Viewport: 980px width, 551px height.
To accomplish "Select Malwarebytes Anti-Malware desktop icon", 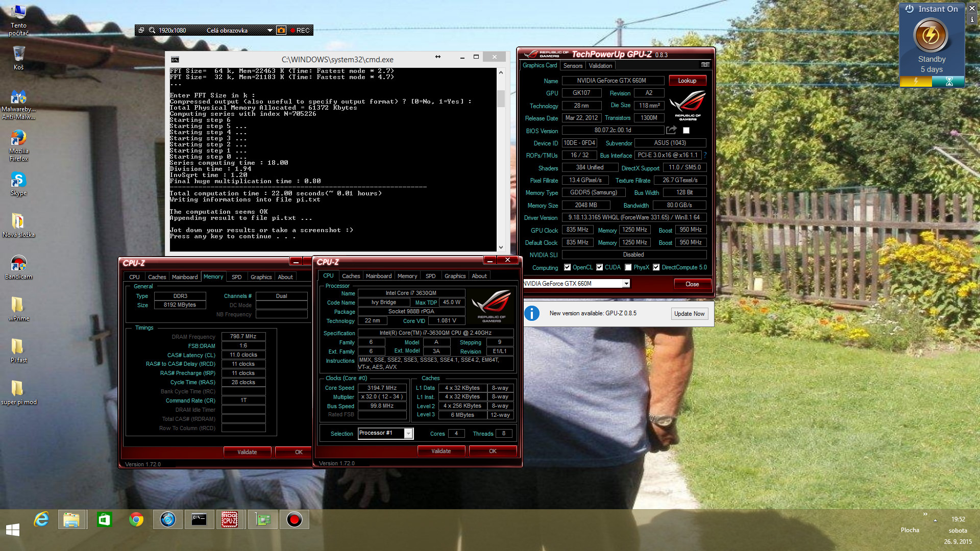I will (18, 105).
